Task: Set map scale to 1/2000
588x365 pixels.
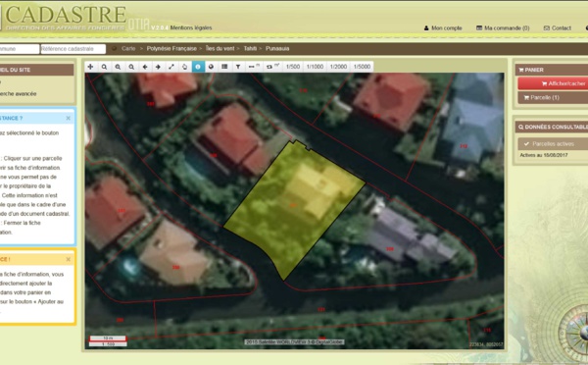Action: click(x=338, y=67)
